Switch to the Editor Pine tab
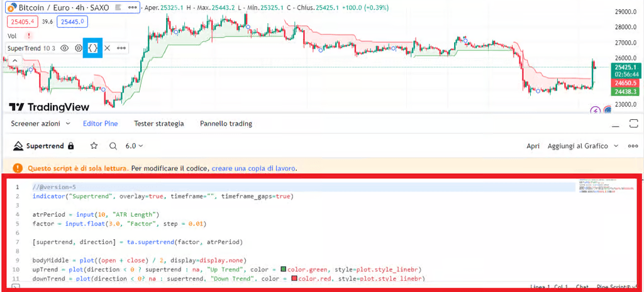644x292 pixels. click(100, 124)
